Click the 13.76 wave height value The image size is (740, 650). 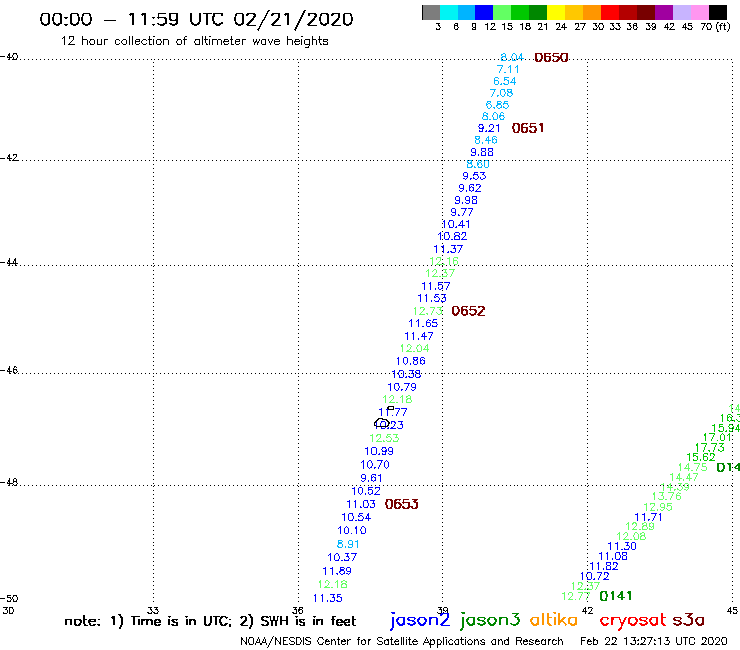pyautogui.click(x=666, y=496)
